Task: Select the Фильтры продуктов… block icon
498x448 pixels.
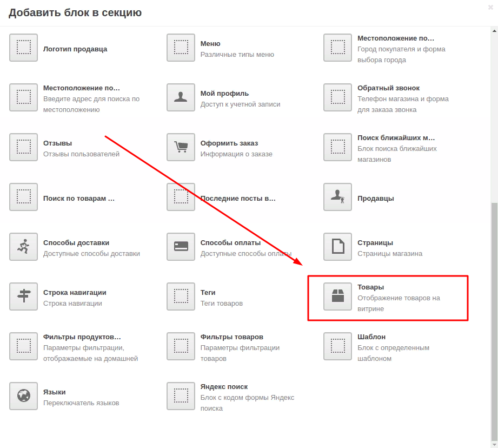Action: 23,346
